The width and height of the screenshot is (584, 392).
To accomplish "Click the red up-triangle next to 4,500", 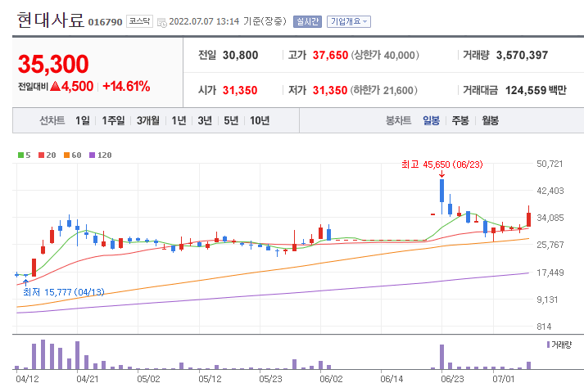I will (x=55, y=87).
